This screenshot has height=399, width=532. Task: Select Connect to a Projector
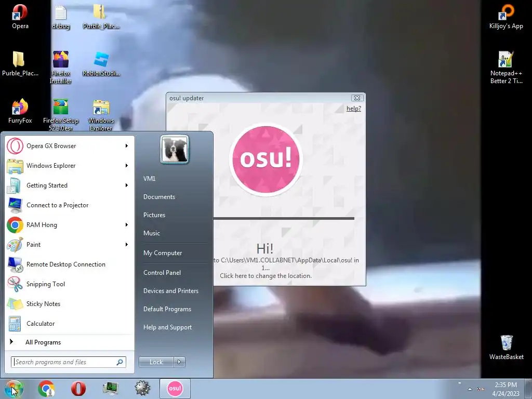tap(70, 205)
